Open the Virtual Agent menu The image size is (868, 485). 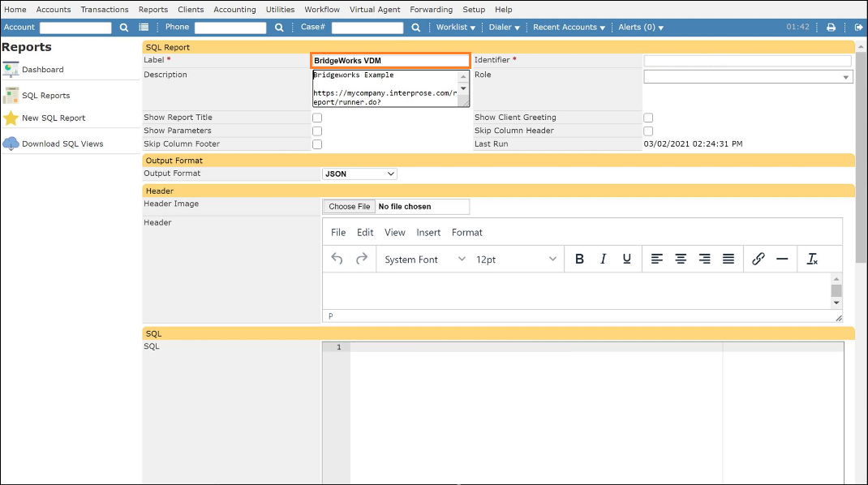coord(375,10)
